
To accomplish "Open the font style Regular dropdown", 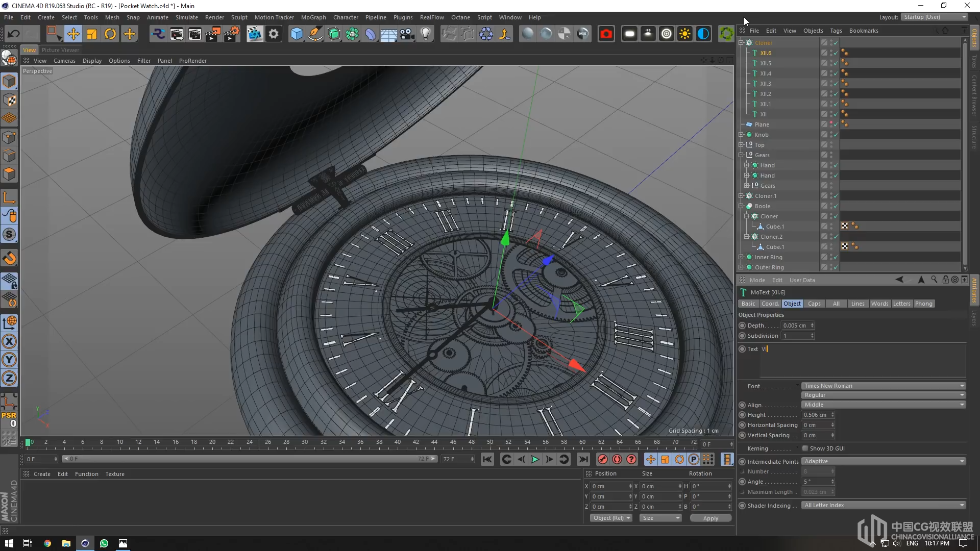I will [884, 395].
